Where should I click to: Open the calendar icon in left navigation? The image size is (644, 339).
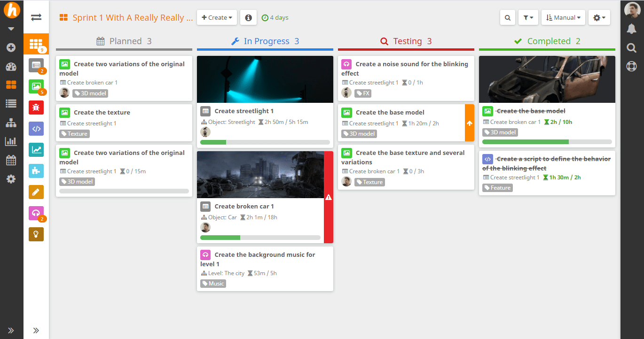pyautogui.click(x=11, y=160)
